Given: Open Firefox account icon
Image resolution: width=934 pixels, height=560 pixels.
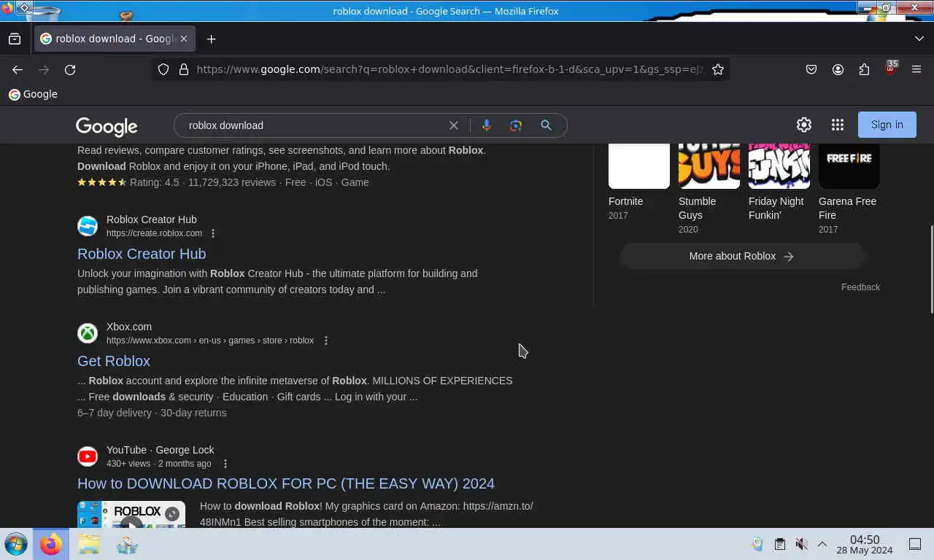Looking at the screenshot, I should [838, 69].
